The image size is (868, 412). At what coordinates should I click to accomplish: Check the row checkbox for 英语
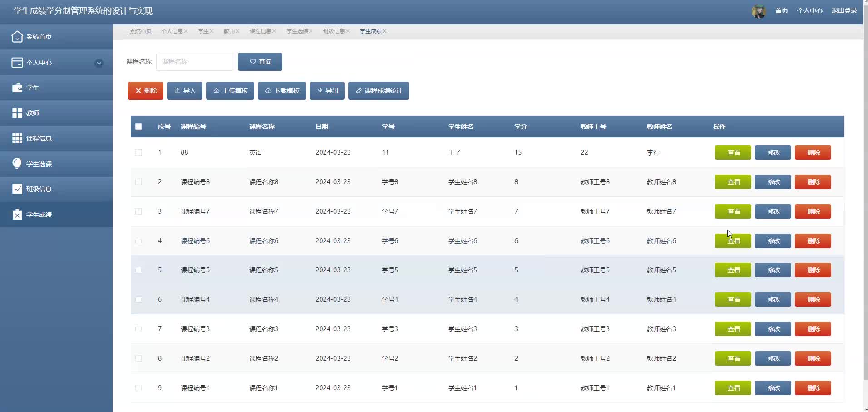tap(138, 152)
